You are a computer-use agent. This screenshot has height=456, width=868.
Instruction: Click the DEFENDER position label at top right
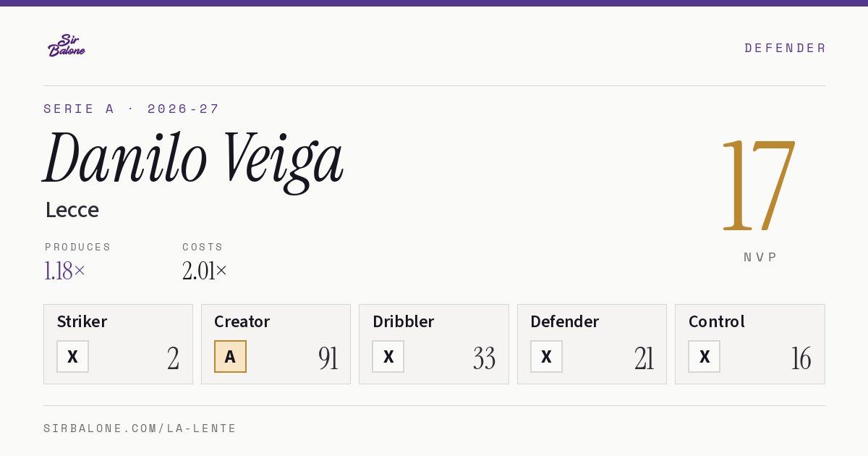pos(785,48)
